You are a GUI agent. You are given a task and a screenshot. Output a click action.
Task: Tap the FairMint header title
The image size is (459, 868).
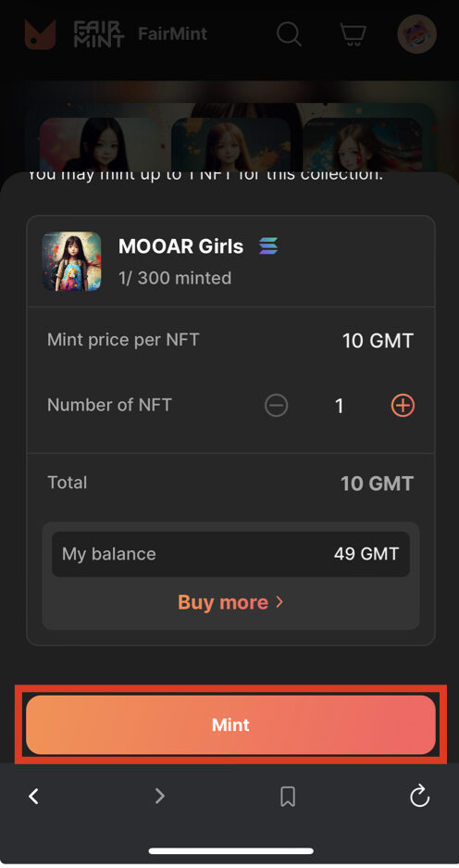coord(172,33)
